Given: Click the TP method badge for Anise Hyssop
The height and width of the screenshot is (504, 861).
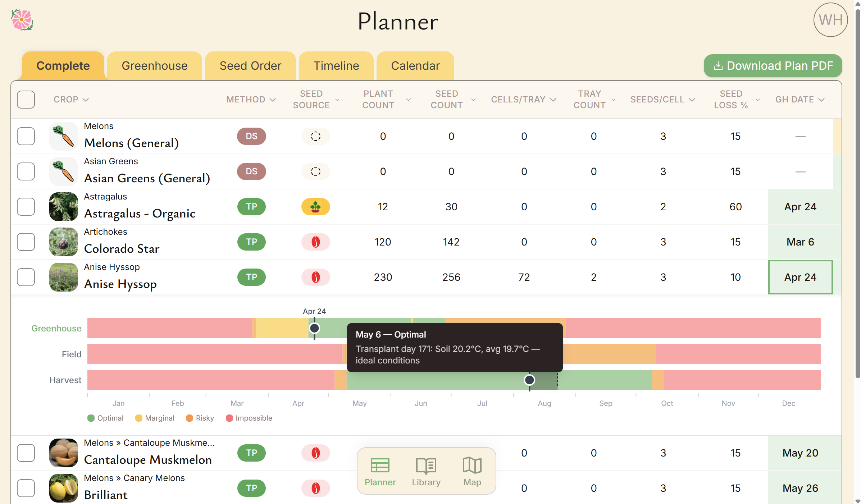Looking at the screenshot, I should coord(251,277).
